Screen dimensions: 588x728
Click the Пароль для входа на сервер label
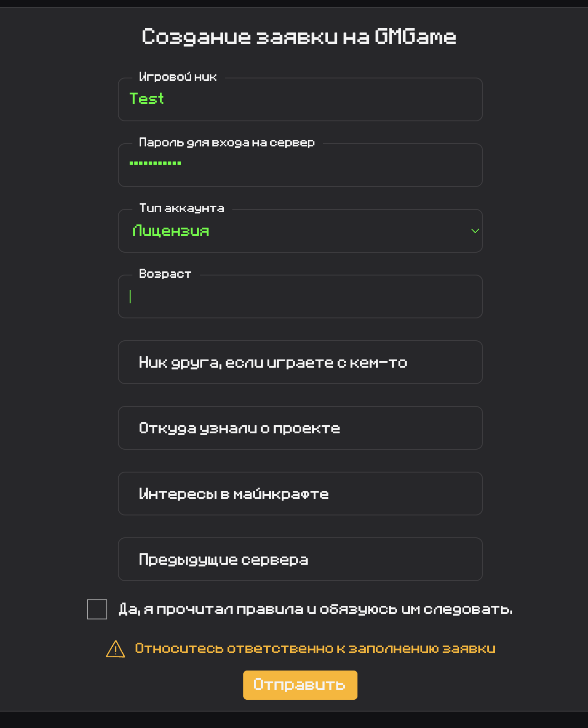coord(227,143)
